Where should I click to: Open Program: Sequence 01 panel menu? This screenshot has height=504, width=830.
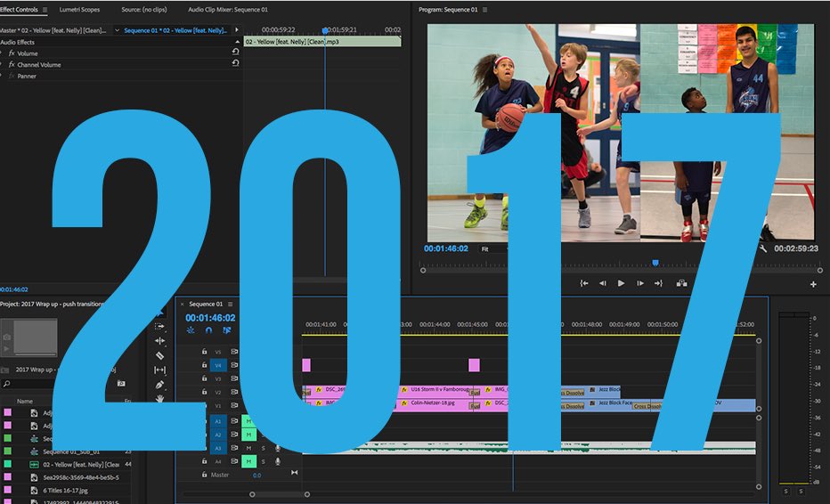(x=484, y=10)
